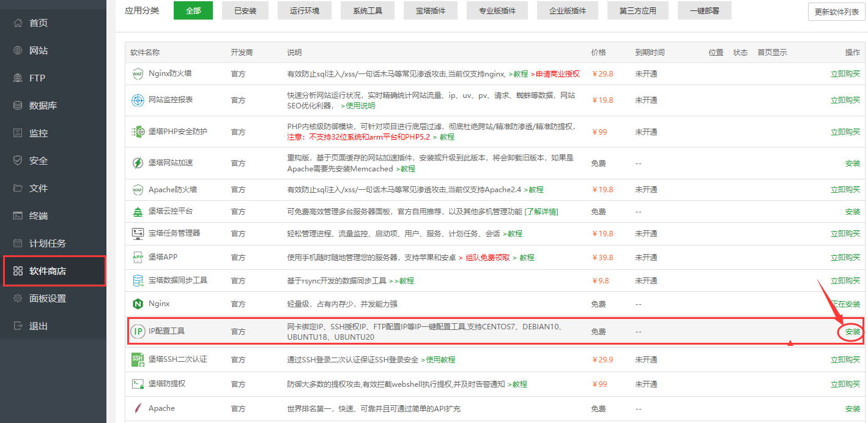The height and width of the screenshot is (423, 868).
Task: Click the lightning icon for 堡塔网站加速
Action: pos(138,163)
